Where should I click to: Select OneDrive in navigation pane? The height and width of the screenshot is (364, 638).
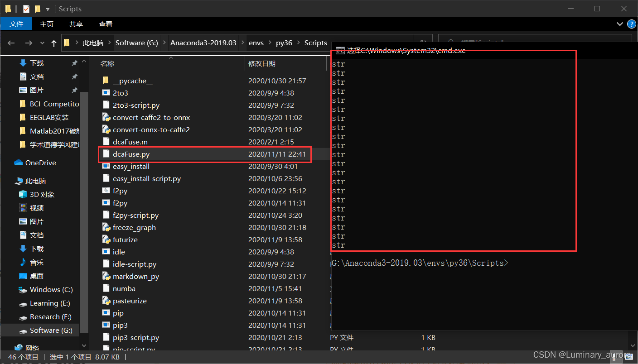tap(40, 163)
